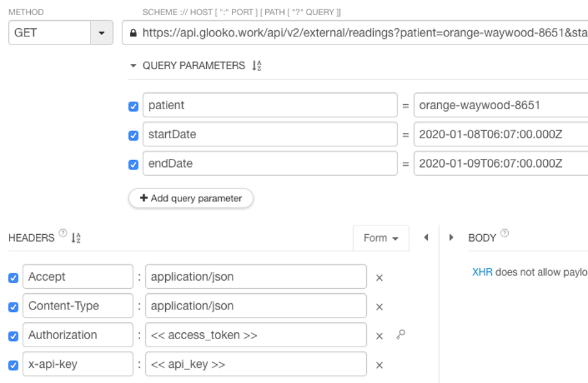Click the sort icon next to QUERY PARAMETERS
The height and width of the screenshot is (383, 588).
point(258,65)
